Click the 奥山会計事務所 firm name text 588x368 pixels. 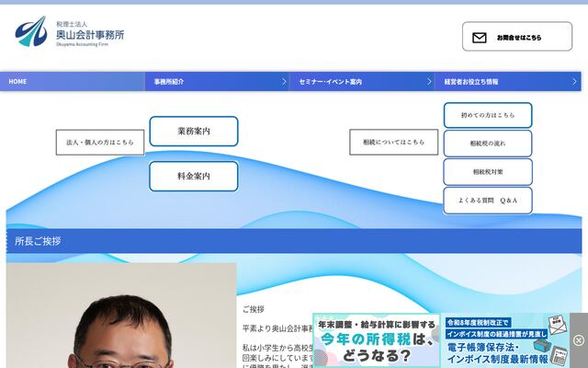(90, 35)
